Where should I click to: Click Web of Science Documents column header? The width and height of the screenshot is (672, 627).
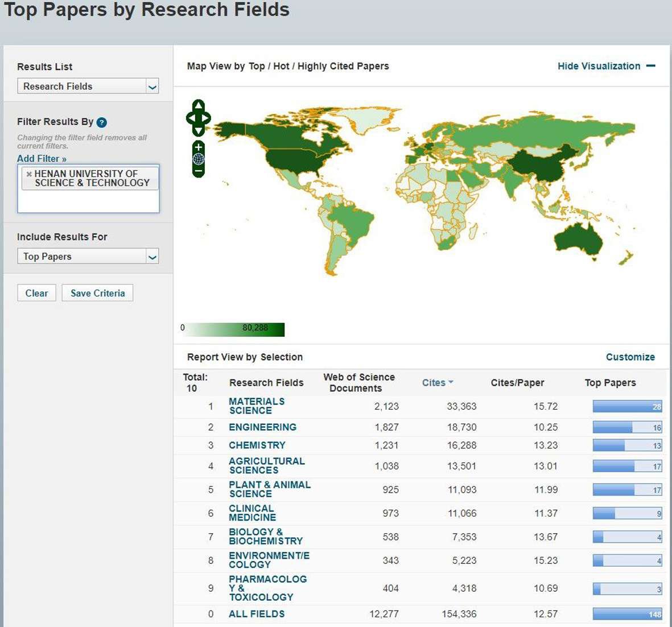tap(358, 383)
